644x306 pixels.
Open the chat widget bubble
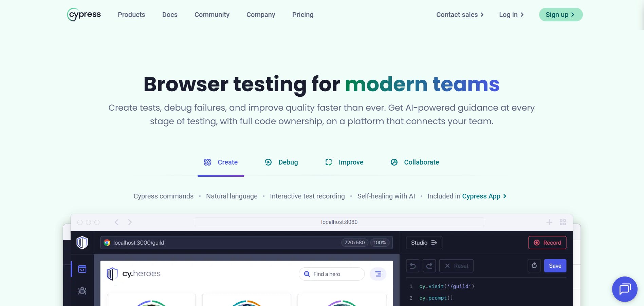pos(625,289)
